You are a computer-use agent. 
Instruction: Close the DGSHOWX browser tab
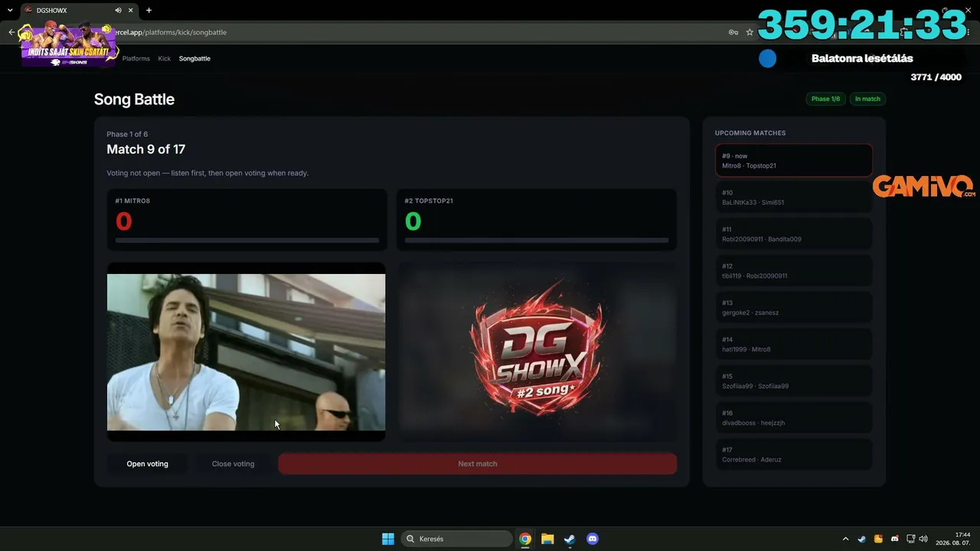click(x=131, y=10)
